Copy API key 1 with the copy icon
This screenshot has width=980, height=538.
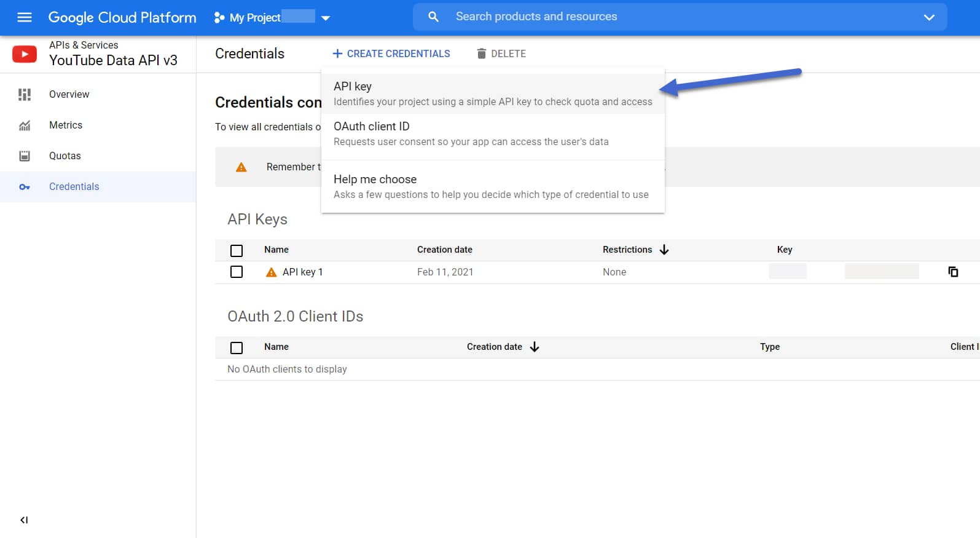click(953, 272)
